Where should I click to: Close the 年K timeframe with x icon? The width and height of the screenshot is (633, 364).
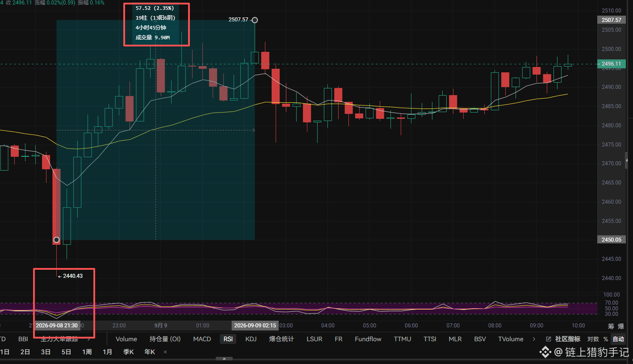coord(165,352)
